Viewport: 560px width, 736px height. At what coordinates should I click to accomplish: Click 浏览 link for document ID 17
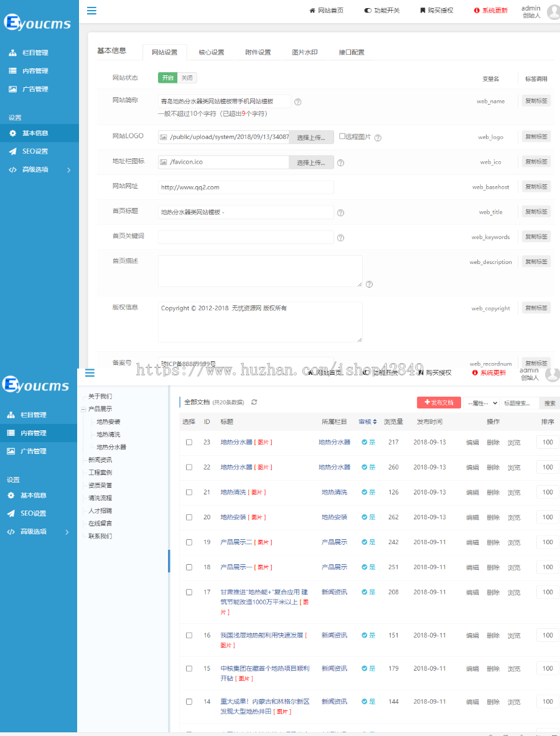(x=514, y=592)
